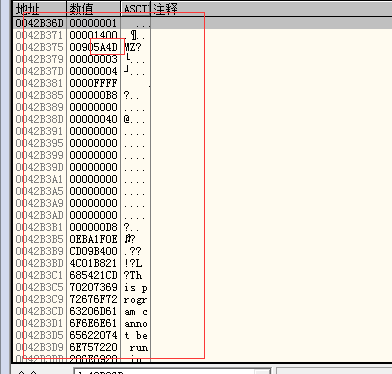
Task: Click the value 63206D61
Action: pyautogui.click(x=93, y=311)
